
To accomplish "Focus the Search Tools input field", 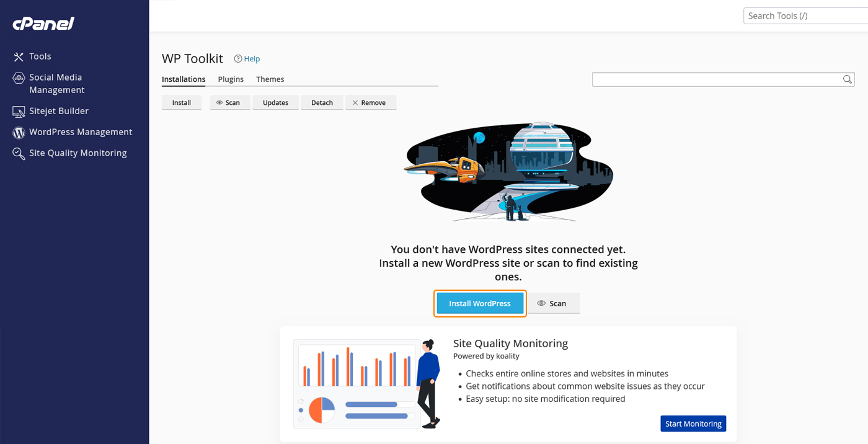I will point(805,16).
